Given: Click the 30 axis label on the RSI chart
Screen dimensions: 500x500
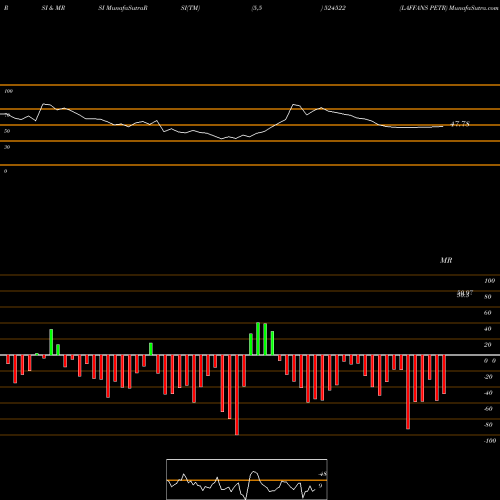Looking at the screenshot, I should coord(7,147).
